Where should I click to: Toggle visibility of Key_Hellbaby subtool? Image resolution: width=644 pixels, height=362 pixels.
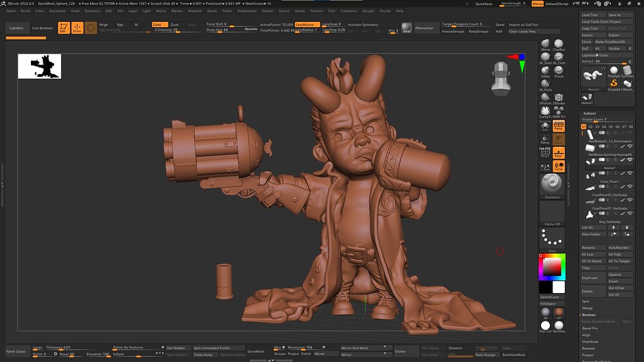(630, 214)
